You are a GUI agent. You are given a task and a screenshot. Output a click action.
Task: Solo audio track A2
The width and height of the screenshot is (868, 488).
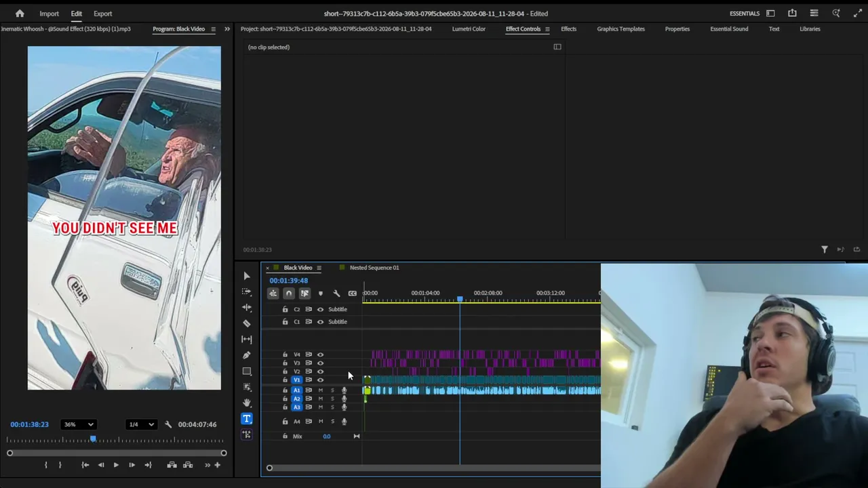[x=332, y=399]
